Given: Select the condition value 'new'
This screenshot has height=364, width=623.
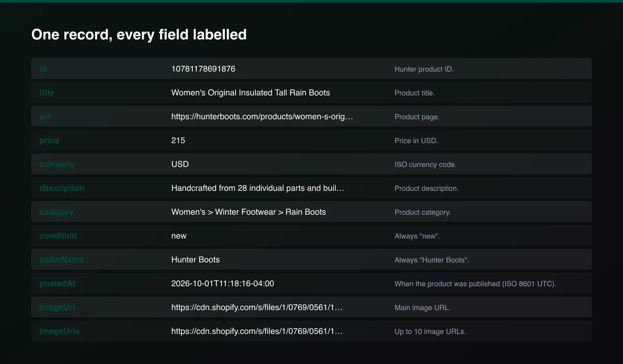Looking at the screenshot, I should pos(179,235).
